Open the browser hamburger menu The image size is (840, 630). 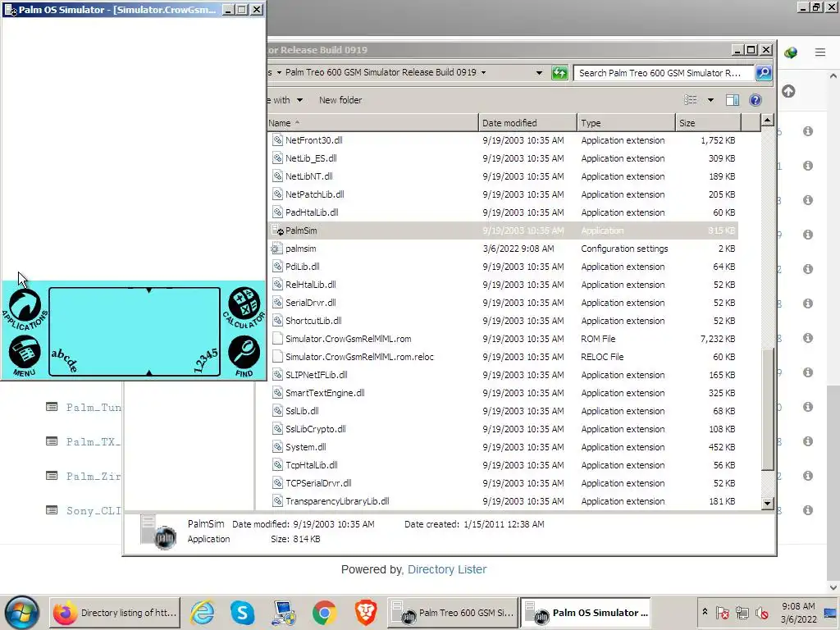[820, 52]
